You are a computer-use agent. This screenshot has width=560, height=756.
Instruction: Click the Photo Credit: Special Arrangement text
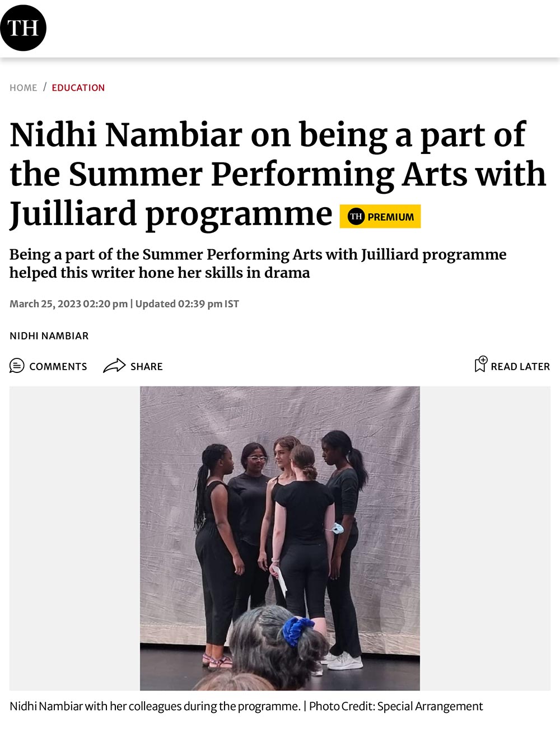pyautogui.click(x=396, y=706)
